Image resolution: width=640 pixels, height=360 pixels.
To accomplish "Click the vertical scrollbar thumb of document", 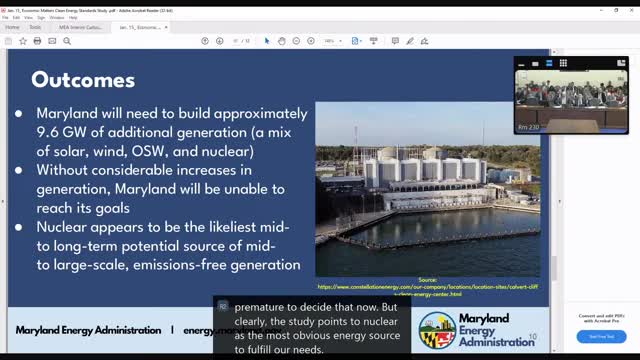I will (x=554, y=268).
